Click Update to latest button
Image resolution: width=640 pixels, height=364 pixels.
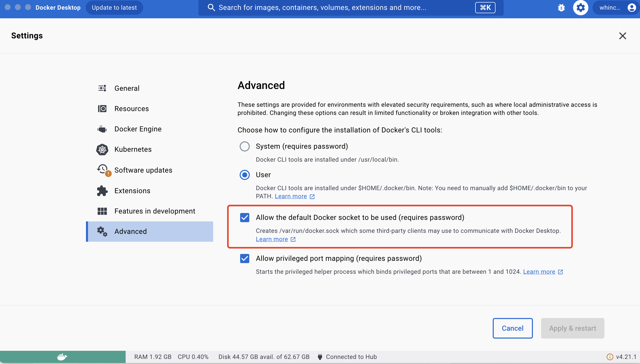(114, 8)
